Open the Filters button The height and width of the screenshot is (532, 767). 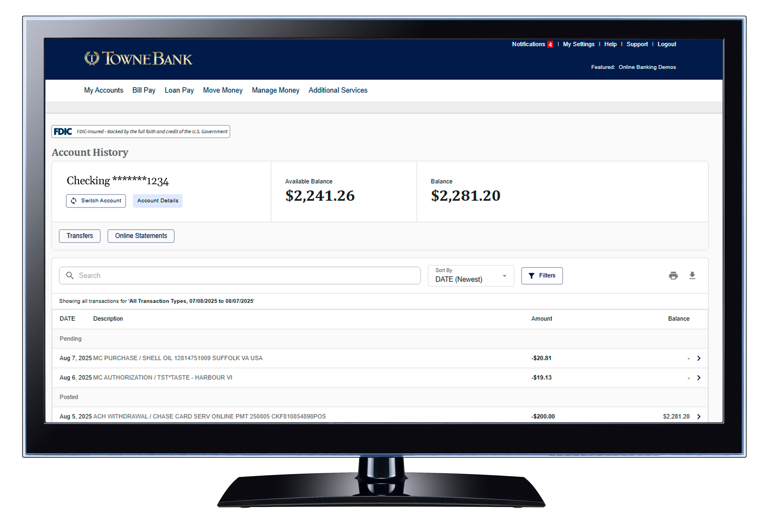click(542, 276)
